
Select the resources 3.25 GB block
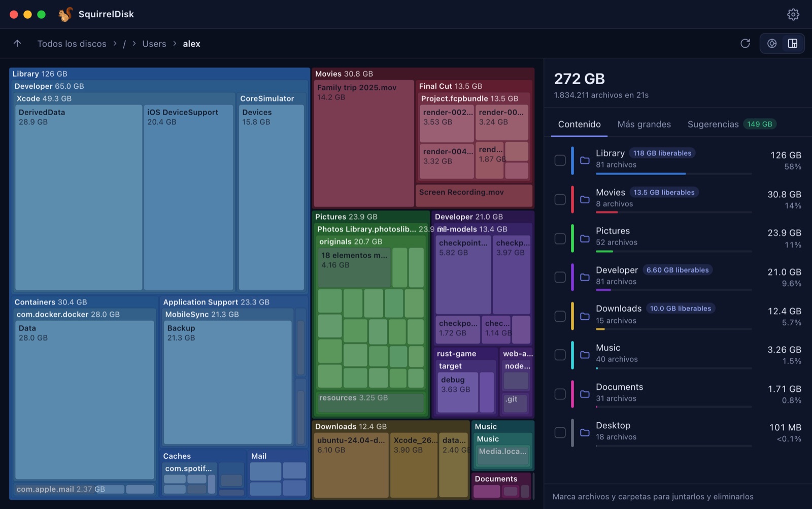coord(371,402)
